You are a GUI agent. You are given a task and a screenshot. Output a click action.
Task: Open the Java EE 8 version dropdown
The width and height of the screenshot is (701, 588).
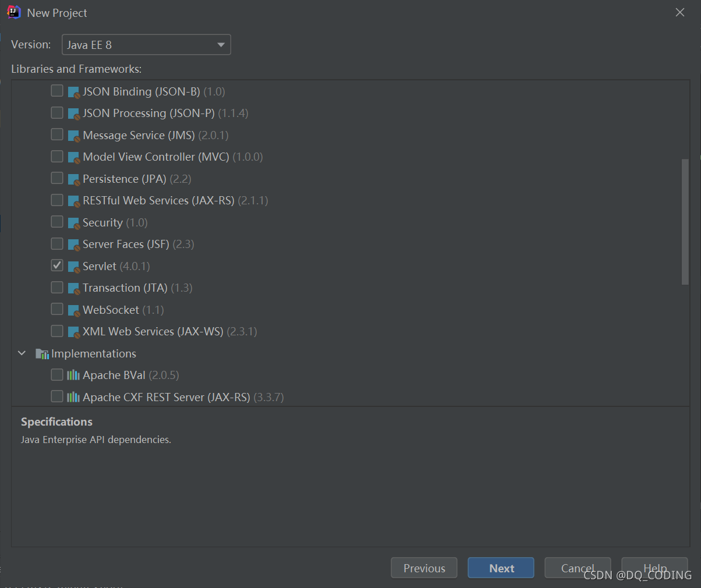(146, 45)
